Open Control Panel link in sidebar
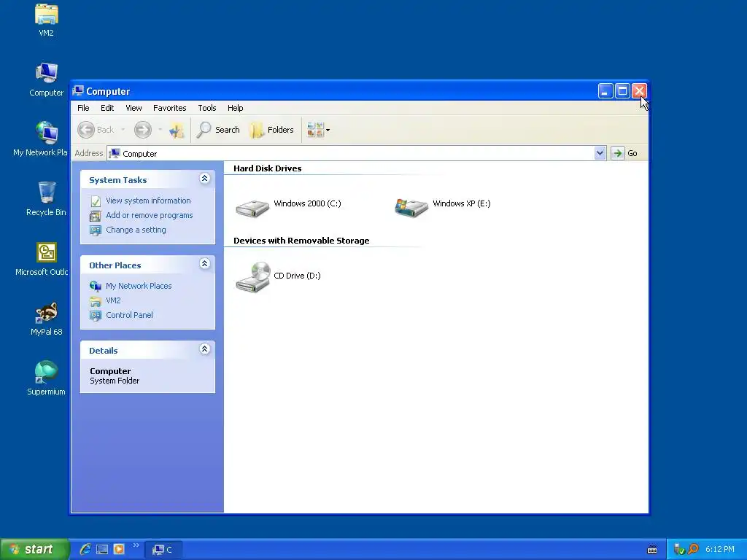Screen dimensions: 747x560 tap(129, 315)
